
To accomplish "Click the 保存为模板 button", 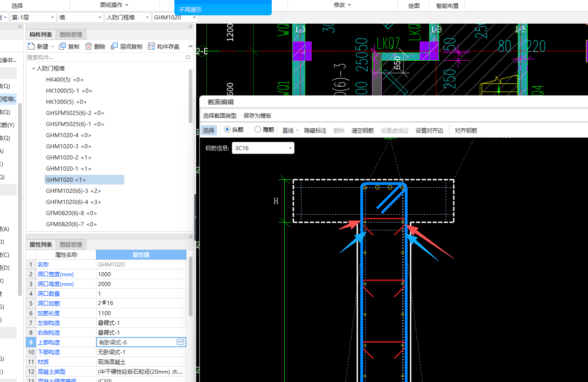I will tap(257, 116).
